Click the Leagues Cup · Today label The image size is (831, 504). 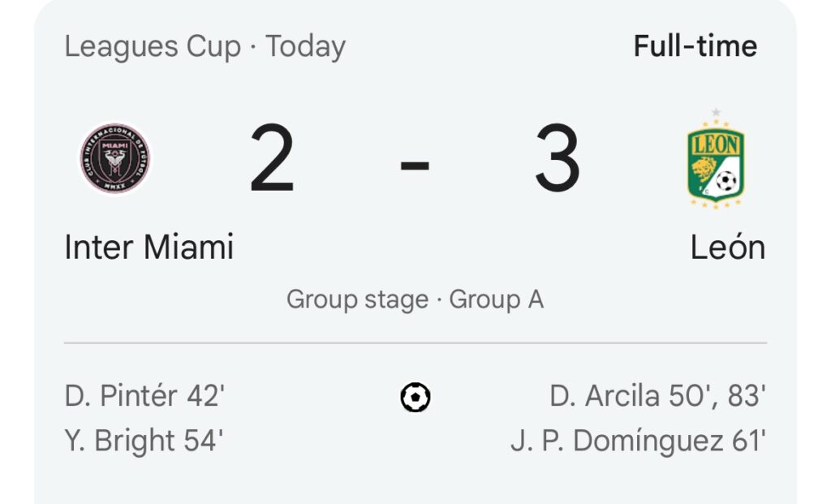[x=205, y=46]
